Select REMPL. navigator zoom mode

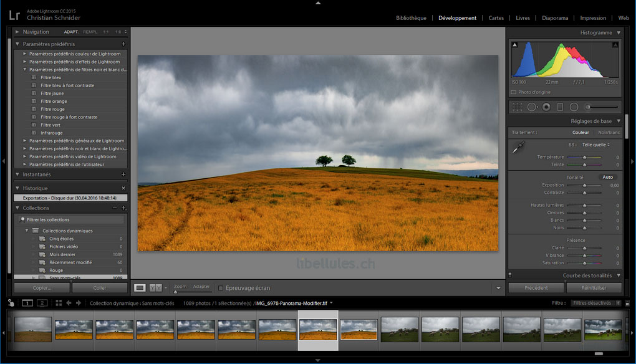coord(90,32)
